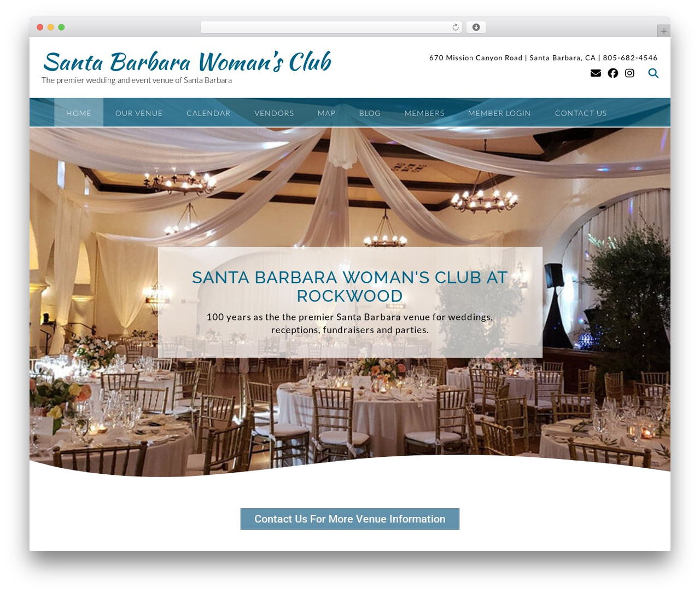The image size is (700, 593).
Task: Click Contact Us For More Venue Information
Action: point(350,519)
